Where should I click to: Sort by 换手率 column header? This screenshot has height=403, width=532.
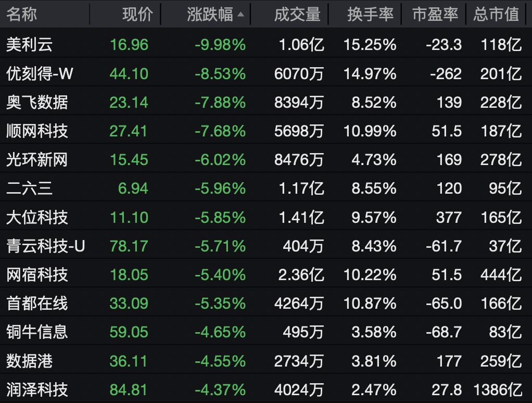pyautogui.click(x=371, y=14)
